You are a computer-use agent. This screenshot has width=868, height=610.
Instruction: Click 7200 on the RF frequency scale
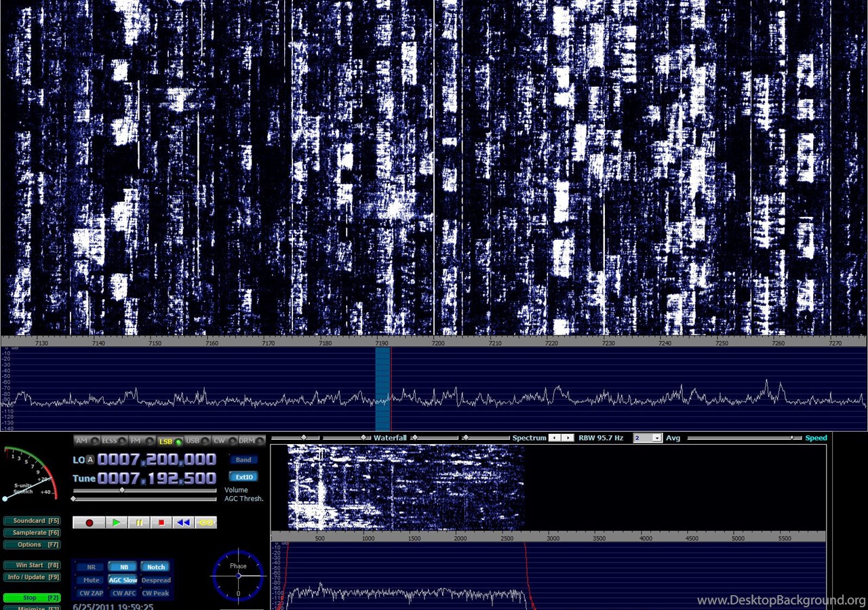[438, 343]
